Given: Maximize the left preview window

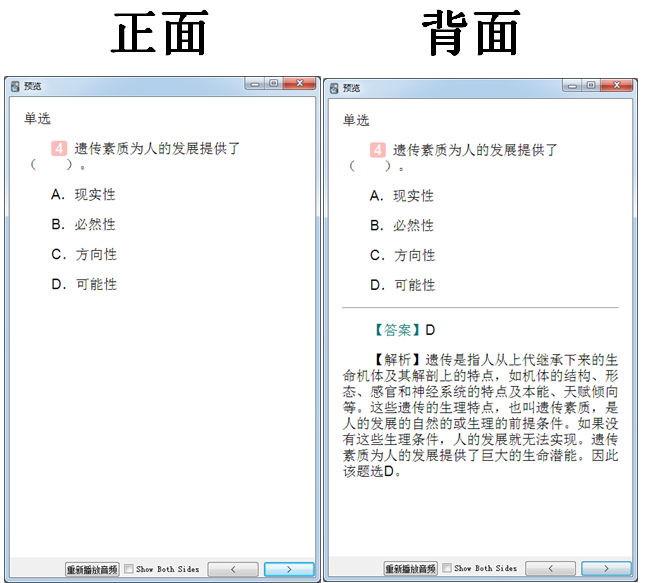Looking at the screenshot, I should 274,84.
